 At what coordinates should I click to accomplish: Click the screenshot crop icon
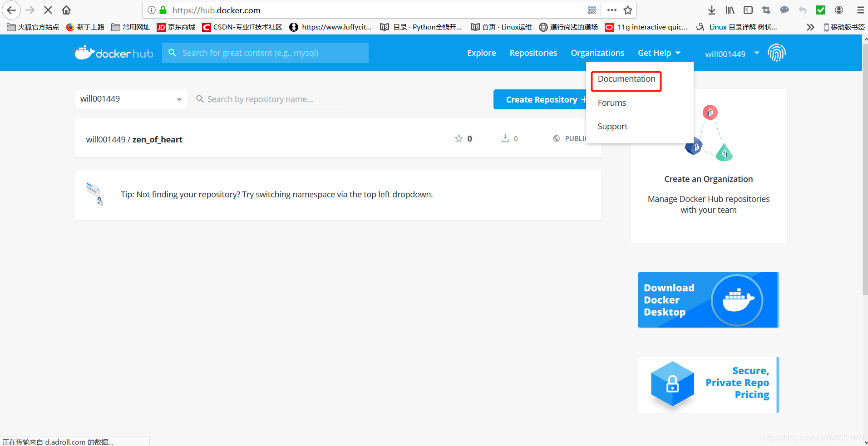click(766, 10)
